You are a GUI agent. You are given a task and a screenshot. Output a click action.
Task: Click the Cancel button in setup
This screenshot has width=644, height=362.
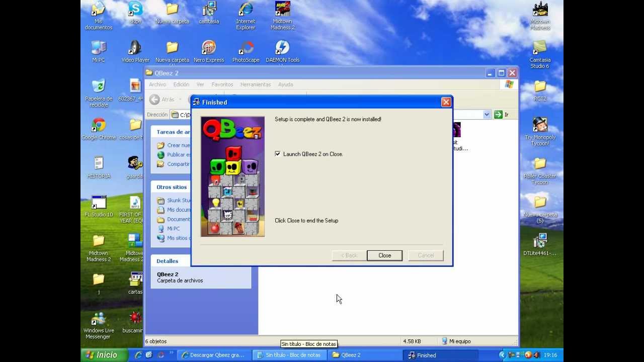[x=426, y=255]
